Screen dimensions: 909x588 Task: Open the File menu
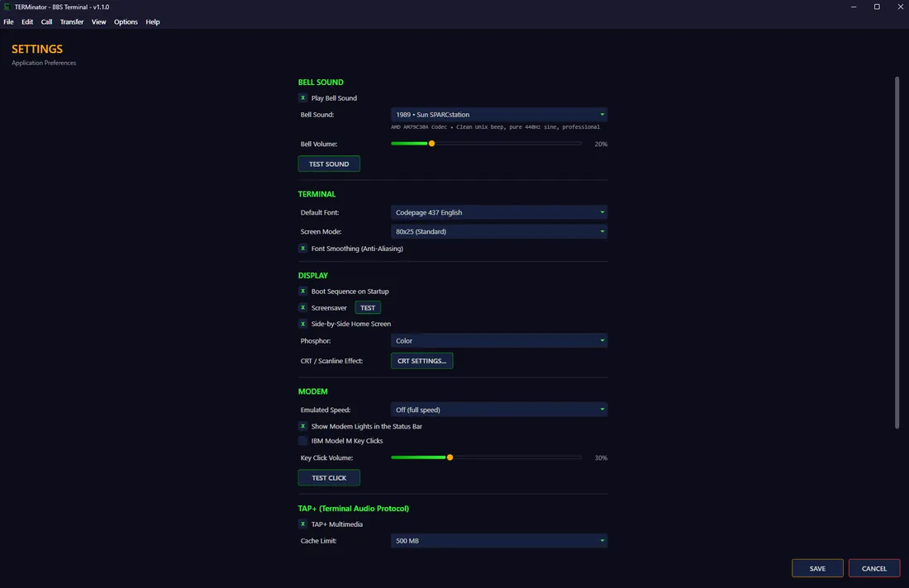9,22
